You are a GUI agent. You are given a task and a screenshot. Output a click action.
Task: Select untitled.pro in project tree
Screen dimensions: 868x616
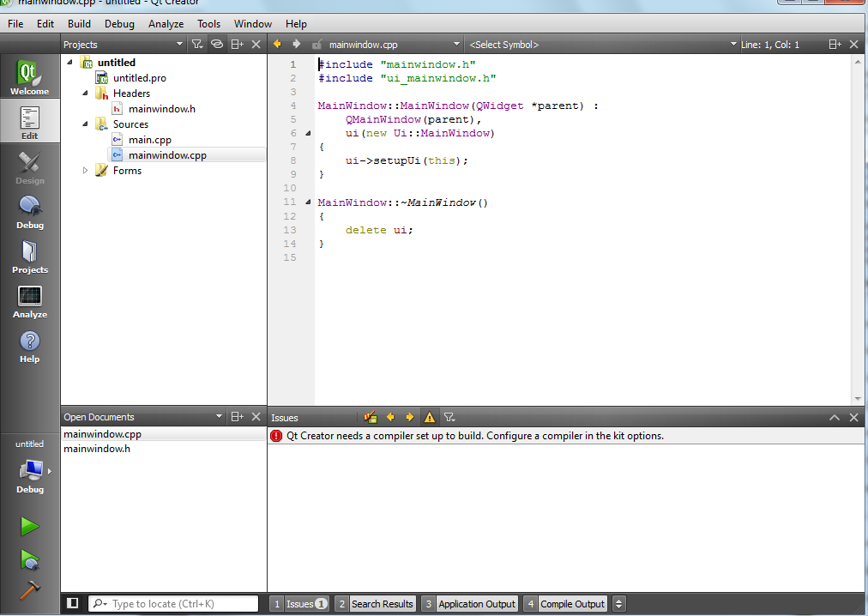click(140, 78)
